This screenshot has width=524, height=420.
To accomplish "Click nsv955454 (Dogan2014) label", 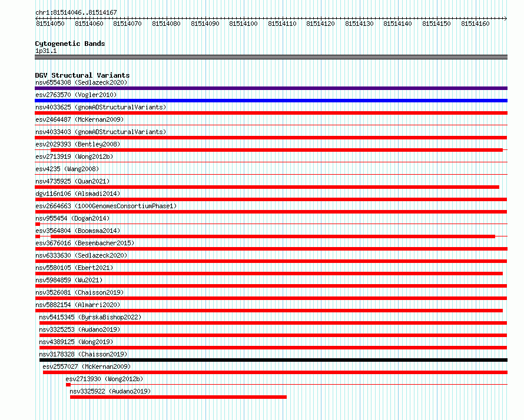I will tap(72, 218).
